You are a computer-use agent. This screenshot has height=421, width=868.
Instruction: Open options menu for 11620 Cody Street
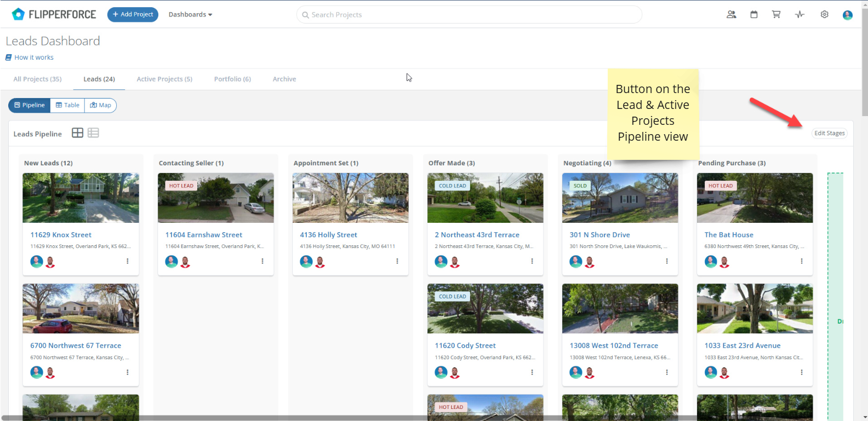coord(532,372)
